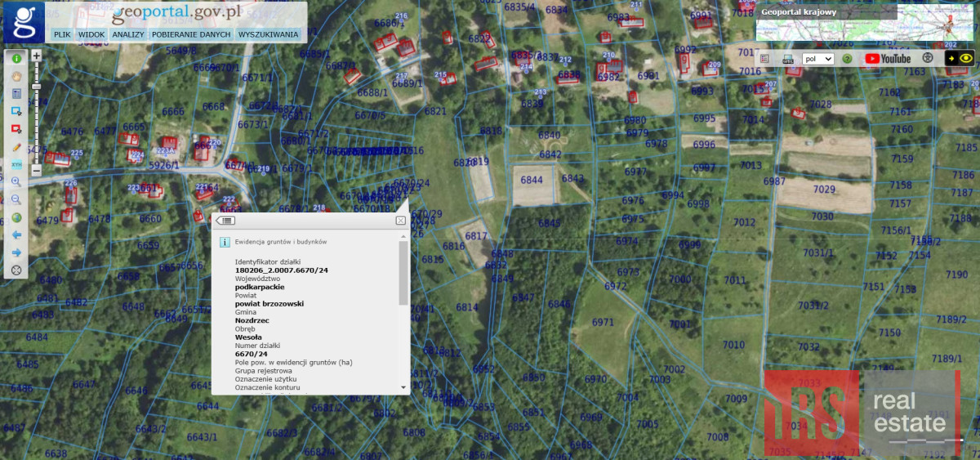Click parcel 6814 on the map
Image resolution: width=980 pixels, height=460 pixels.
467,307
